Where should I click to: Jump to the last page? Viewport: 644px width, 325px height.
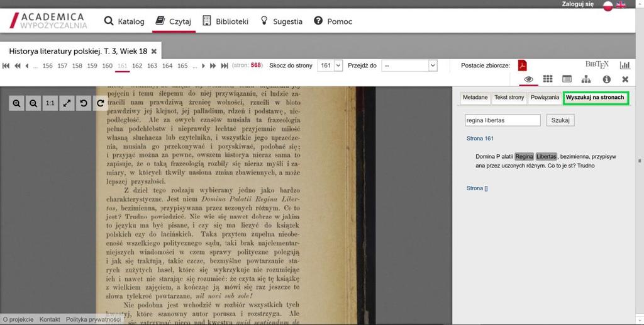click(225, 66)
